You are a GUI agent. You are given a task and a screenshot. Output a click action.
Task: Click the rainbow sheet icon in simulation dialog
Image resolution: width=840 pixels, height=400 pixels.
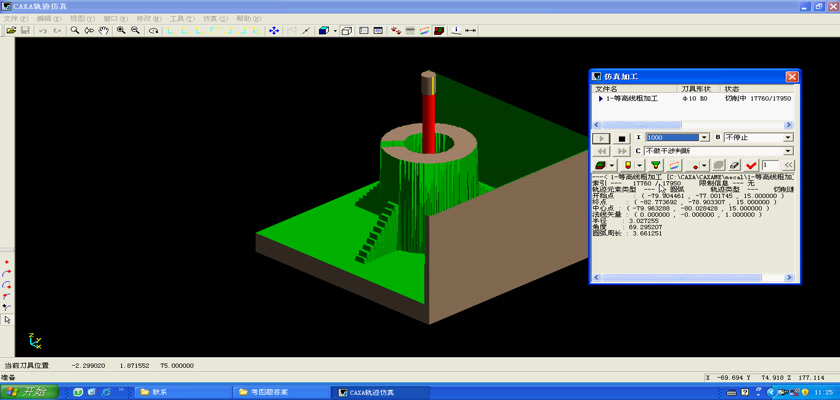pyautogui.click(x=674, y=165)
